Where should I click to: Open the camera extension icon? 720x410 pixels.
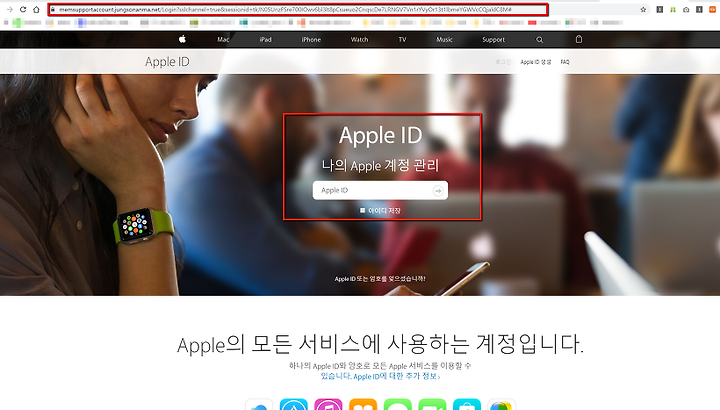tap(686, 9)
